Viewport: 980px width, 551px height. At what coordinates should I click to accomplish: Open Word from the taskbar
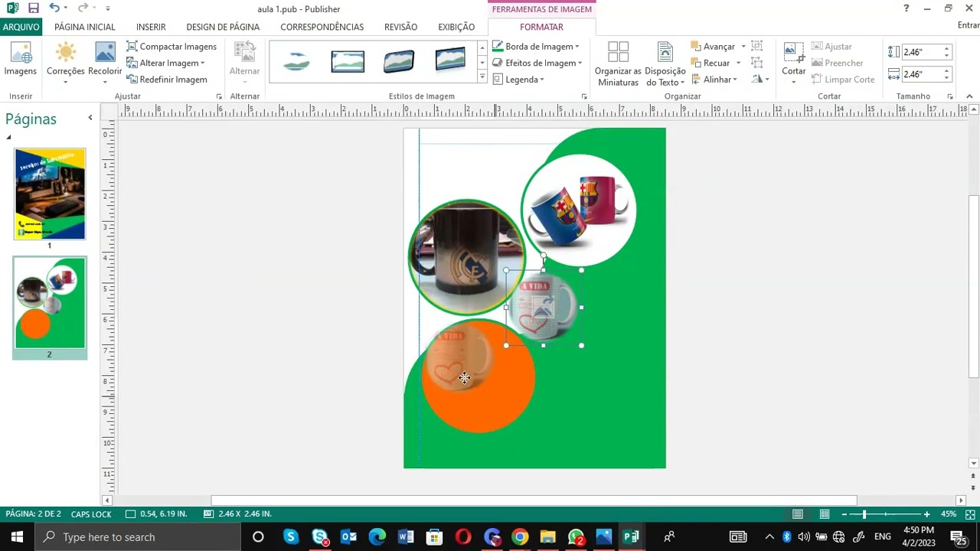point(406,536)
